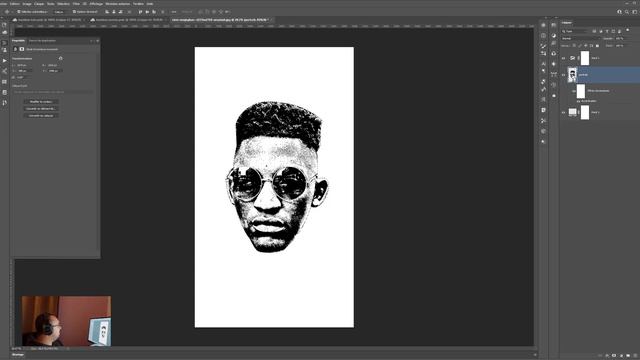This screenshot has height=360, width=640.
Task: Filter layers by smart objects icon
Action: (x=620, y=31)
